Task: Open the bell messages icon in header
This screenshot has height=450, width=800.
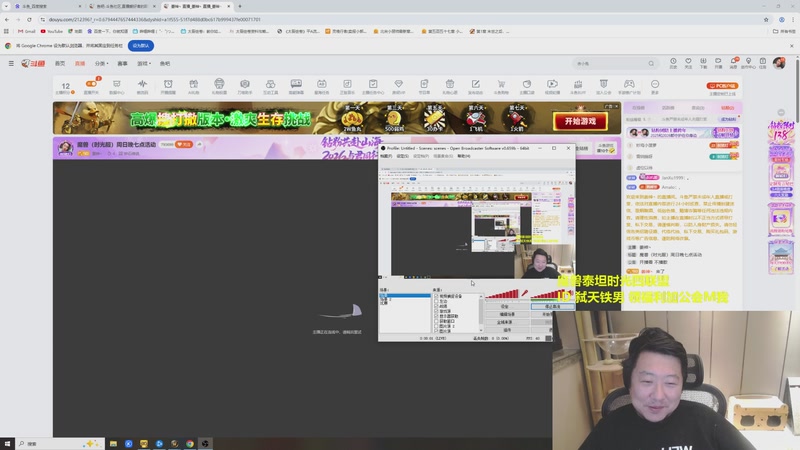Action: click(x=733, y=61)
